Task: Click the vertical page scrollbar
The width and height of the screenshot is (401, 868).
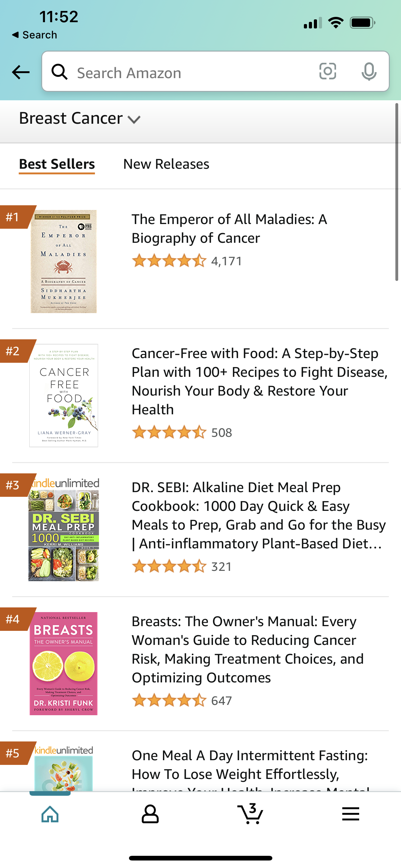Action: point(397,192)
